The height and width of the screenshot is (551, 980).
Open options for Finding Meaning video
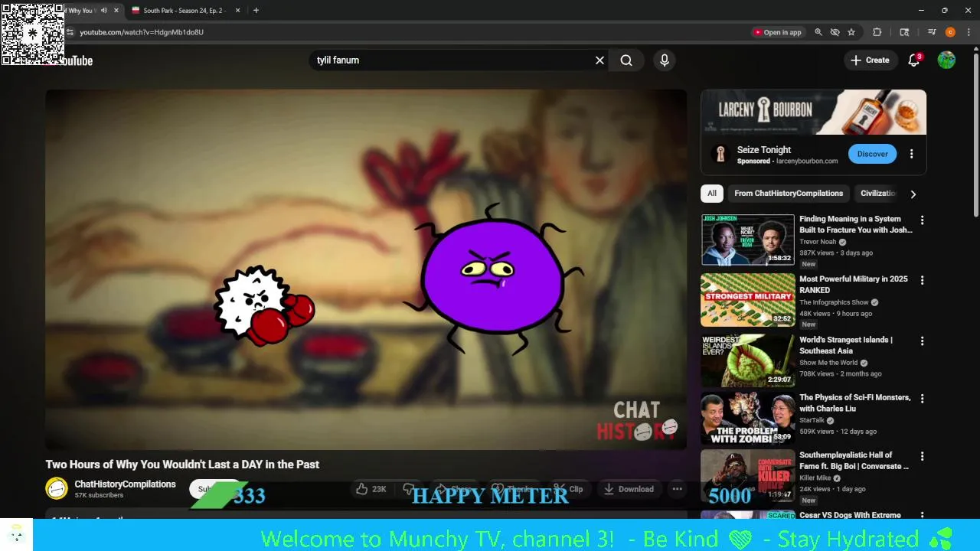coord(922,220)
